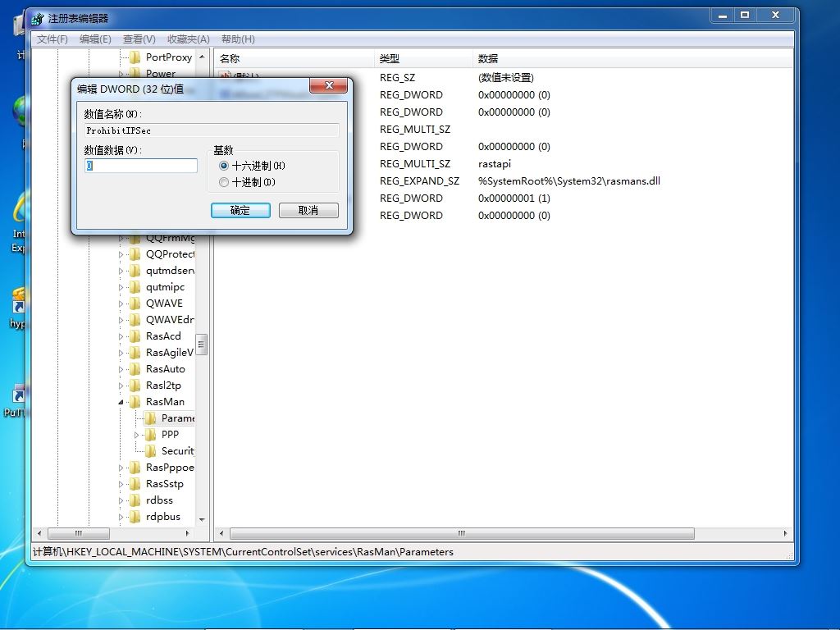The image size is (840, 630).
Task: Select the RasMan folder icon
Action: click(135, 402)
